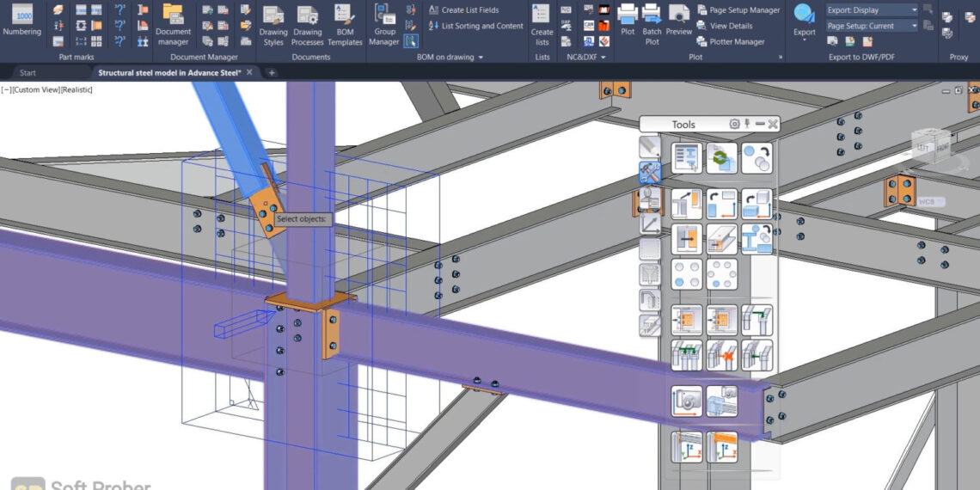Click the circle-to-circle conversion tool in Tools palette
This screenshot has width=980, height=490.
pos(756,158)
